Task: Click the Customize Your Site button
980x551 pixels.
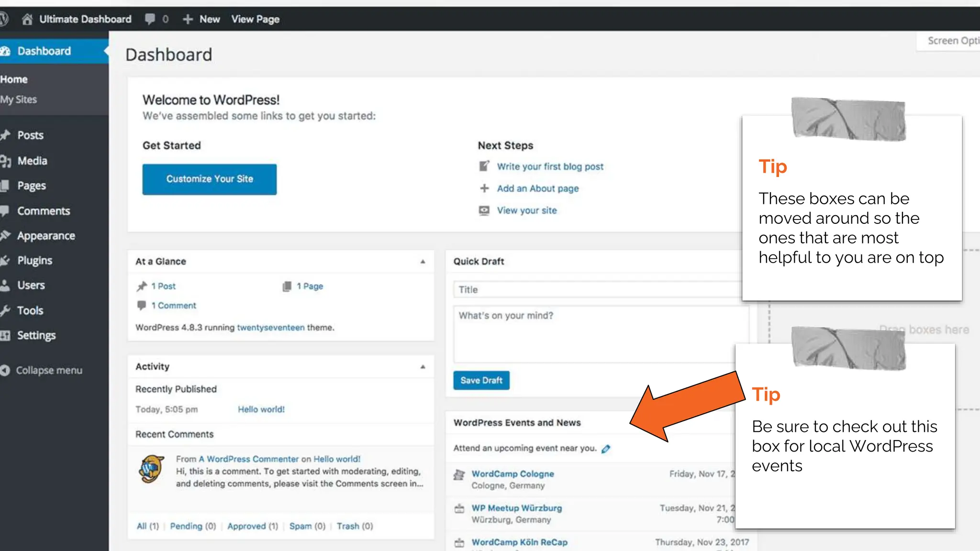Action: (209, 179)
